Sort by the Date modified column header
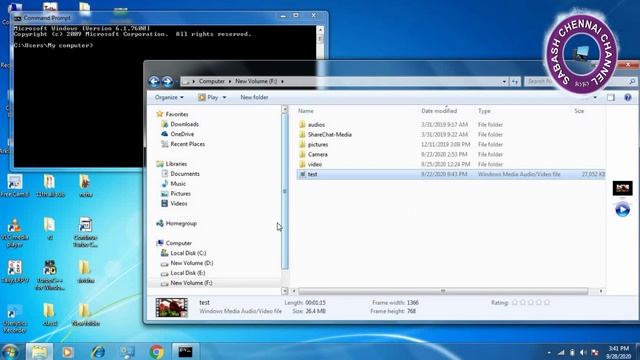The width and height of the screenshot is (640, 360). tap(439, 111)
